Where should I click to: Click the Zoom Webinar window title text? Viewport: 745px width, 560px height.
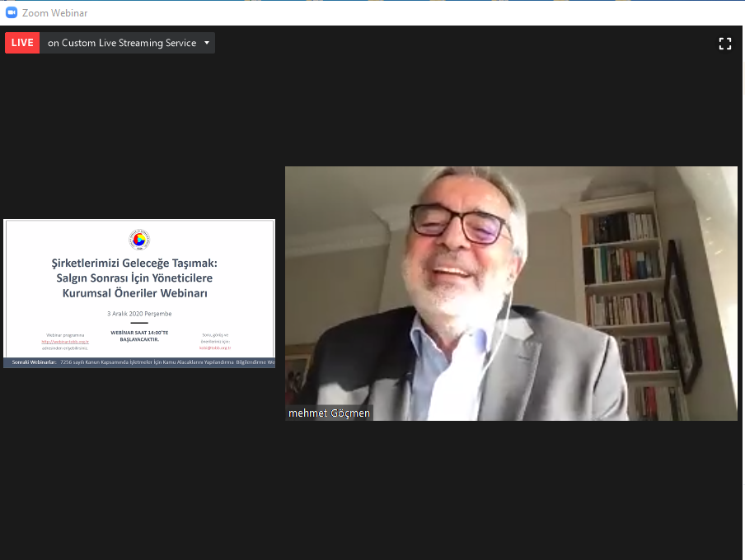coord(55,13)
